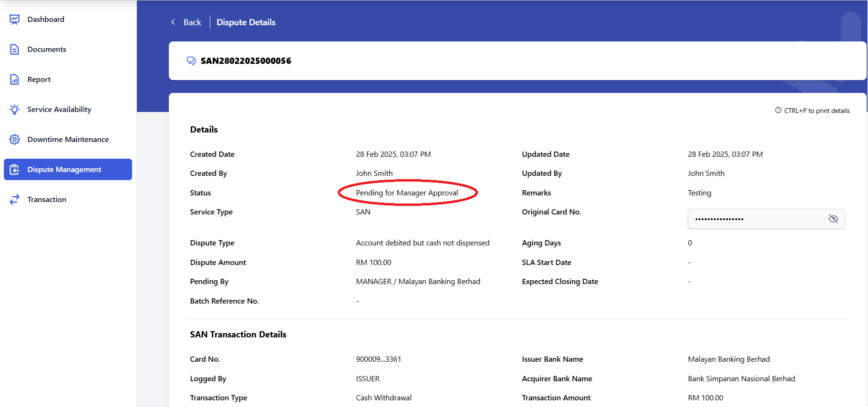The height and width of the screenshot is (407, 868).
Task: Click 'CTRL+P to print details' hint
Action: click(x=817, y=111)
